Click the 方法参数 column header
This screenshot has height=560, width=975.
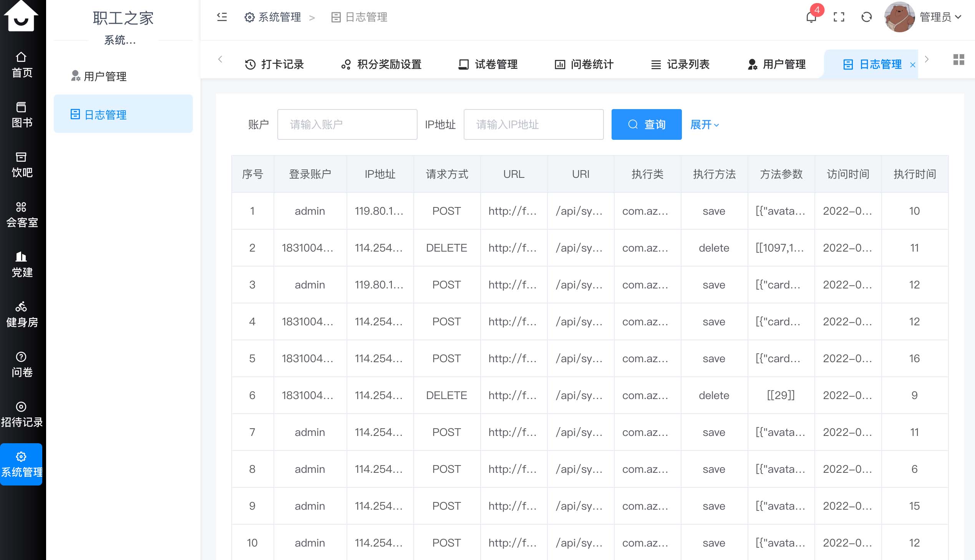781,174
